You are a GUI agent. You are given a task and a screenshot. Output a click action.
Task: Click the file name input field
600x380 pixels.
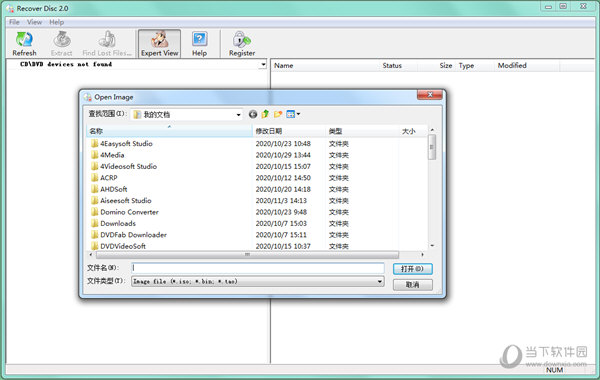click(x=258, y=268)
